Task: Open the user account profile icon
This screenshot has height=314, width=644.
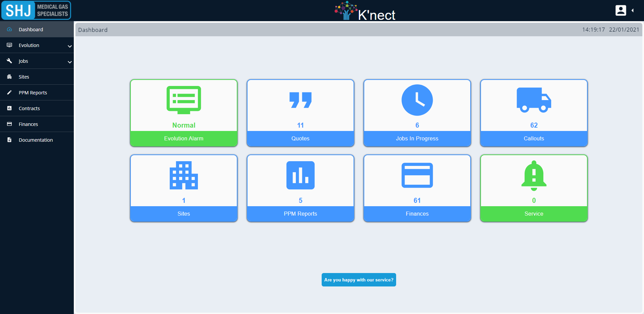Action: [621, 10]
